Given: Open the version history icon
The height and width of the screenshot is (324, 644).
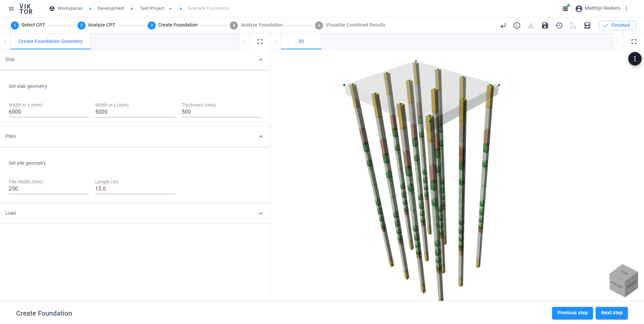Looking at the screenshot, I should tap(559, 25).
